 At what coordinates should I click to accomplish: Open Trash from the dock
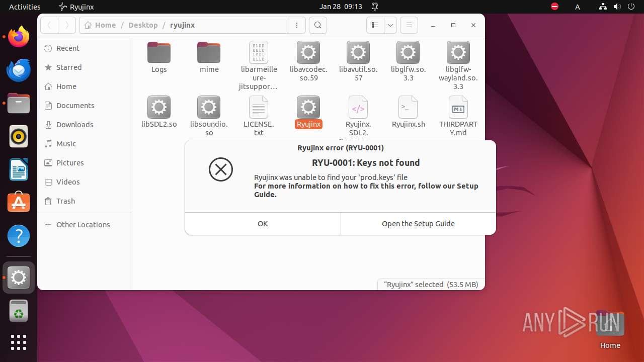click(x=19, y=311)
